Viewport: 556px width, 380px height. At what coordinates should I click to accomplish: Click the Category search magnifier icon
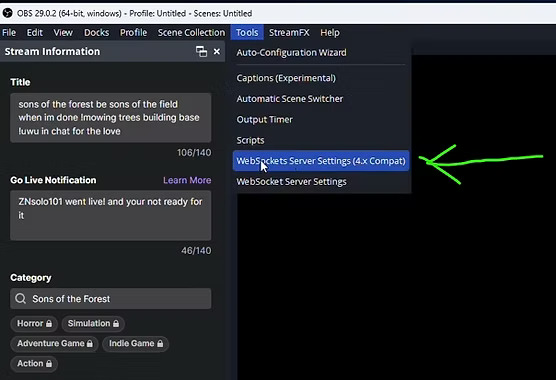pyautogui.click(x=21, y=298)
